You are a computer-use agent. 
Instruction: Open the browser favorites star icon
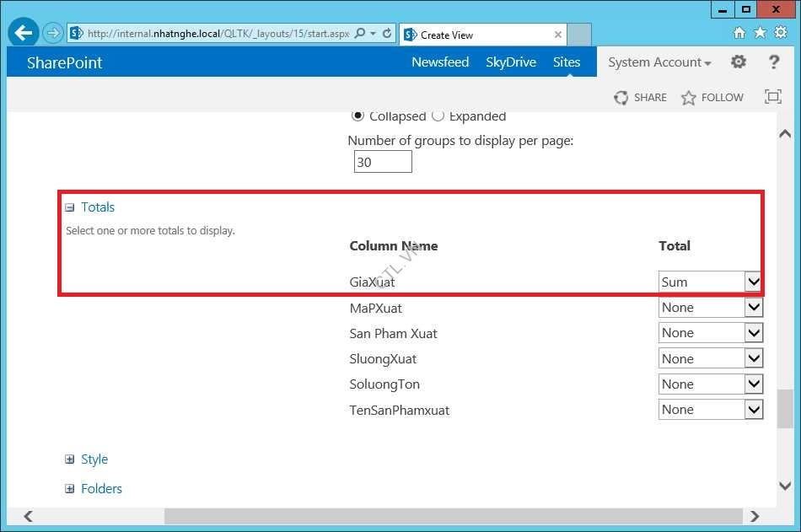759,33
